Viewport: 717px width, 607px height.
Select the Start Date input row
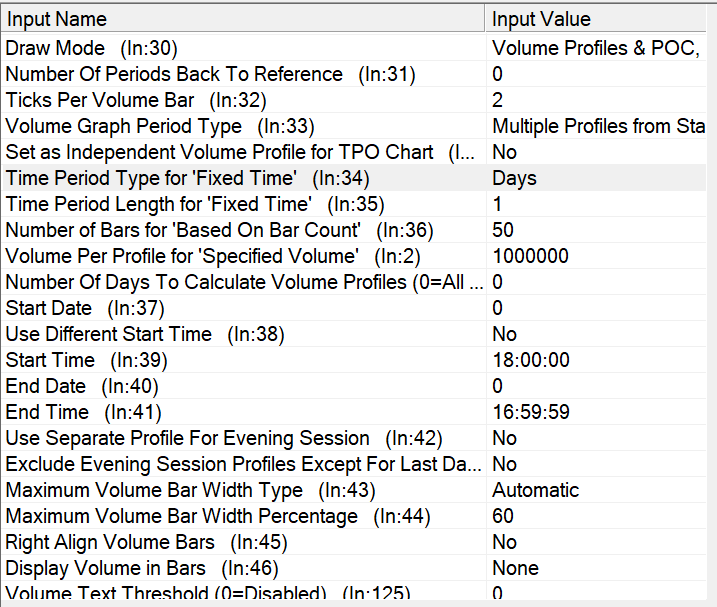click(354, 308)
